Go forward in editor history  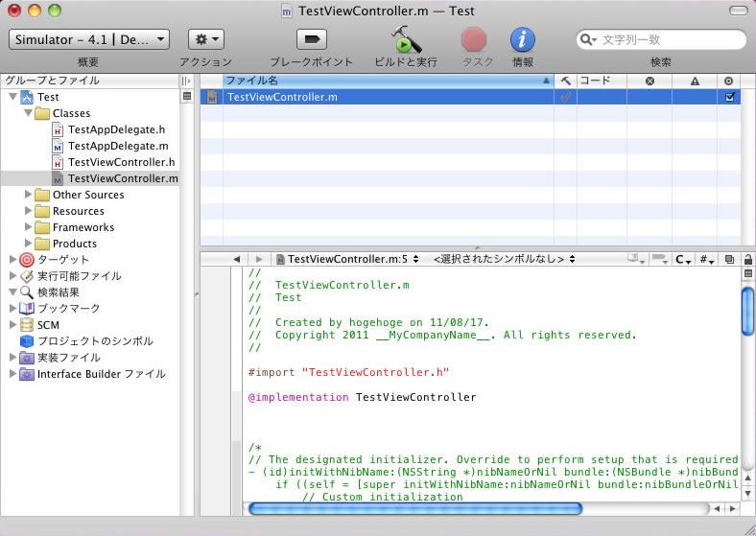pyautogui.click(x=259, y=259)
